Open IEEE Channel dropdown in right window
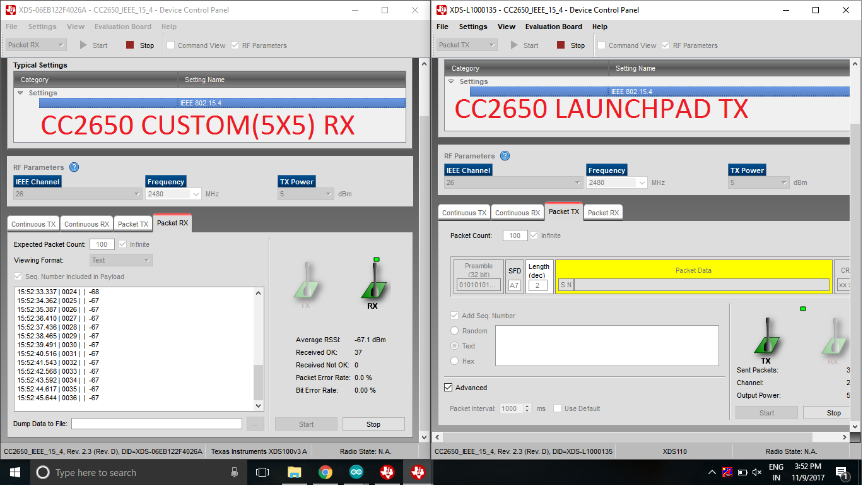This screenshot has width=868, height=500. (514, 182)
